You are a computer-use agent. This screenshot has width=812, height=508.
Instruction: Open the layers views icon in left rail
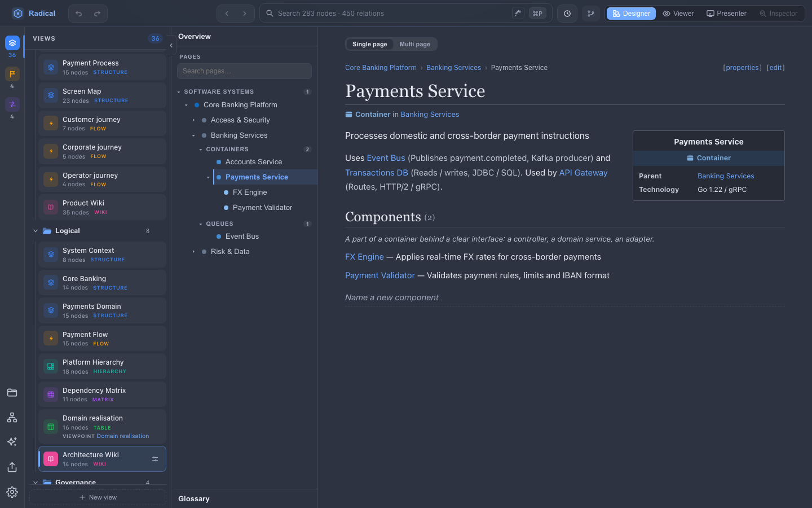(12, 43)
